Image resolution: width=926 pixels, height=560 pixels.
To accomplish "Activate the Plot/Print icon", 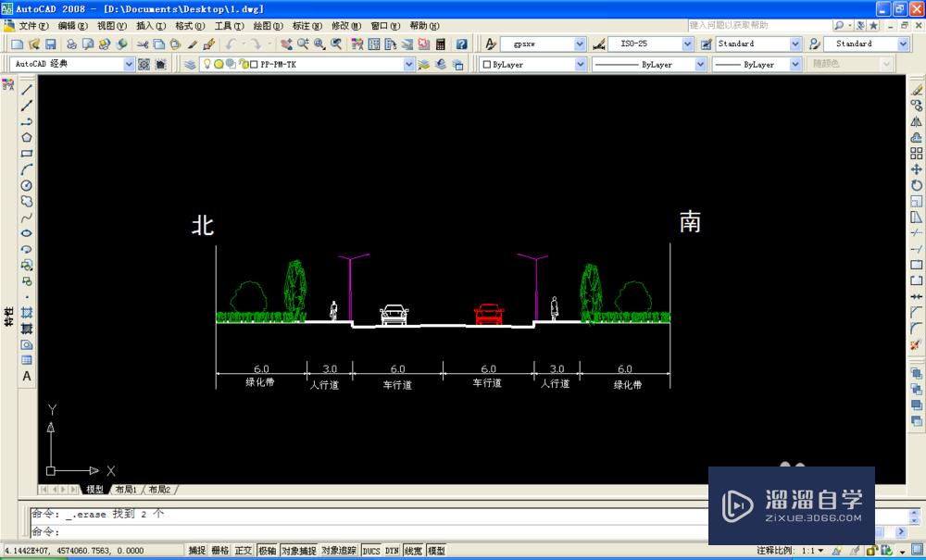I will point(70,44).
